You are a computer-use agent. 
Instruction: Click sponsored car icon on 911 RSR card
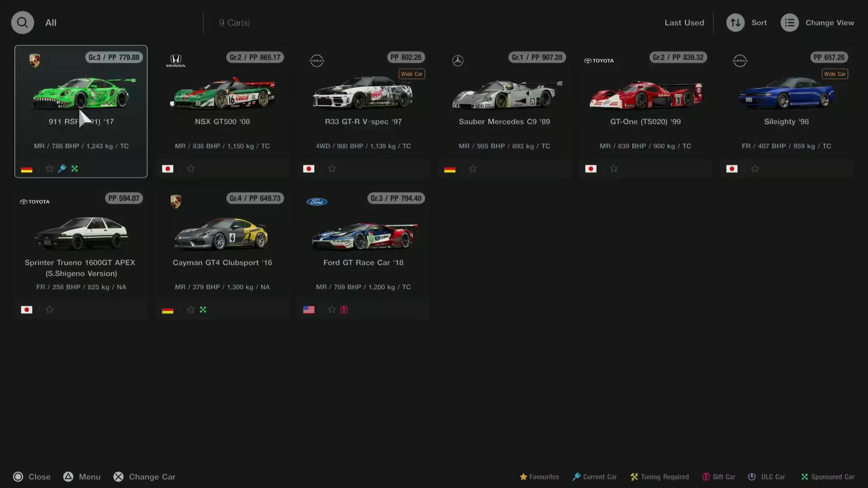(75, 169)
